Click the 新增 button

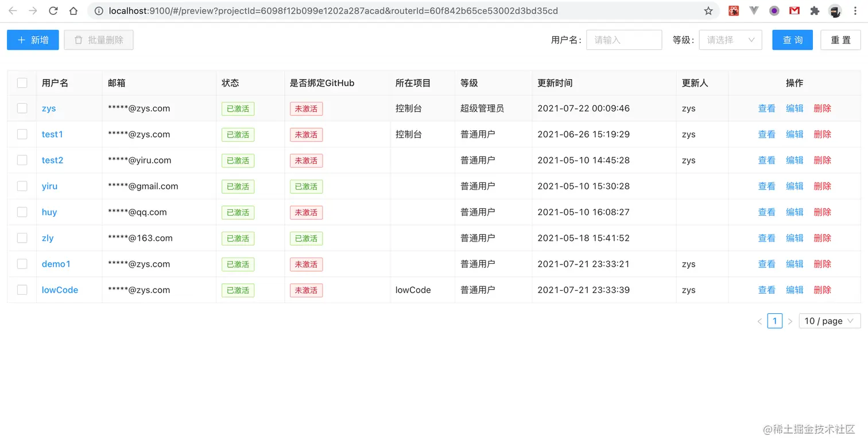[x=33, y=40]
